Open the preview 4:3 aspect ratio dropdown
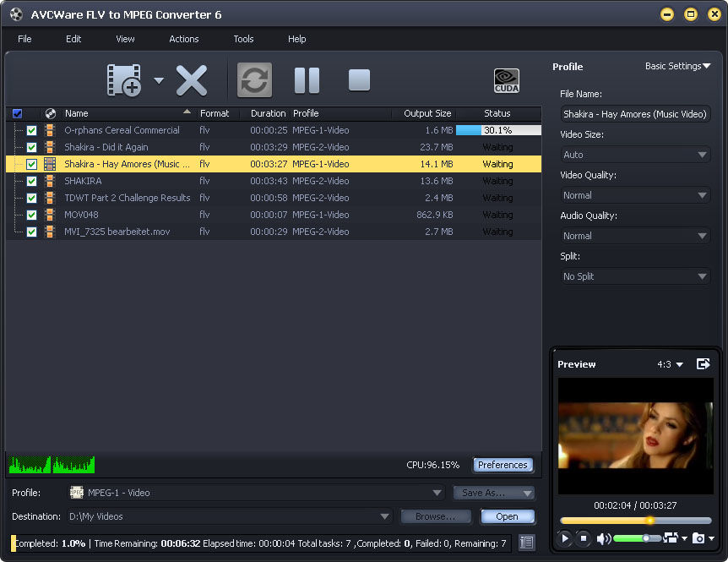 pyautogui.click(x=670, y=364)
